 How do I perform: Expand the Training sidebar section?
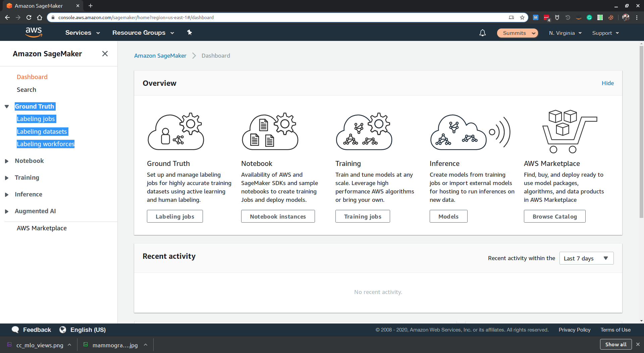tap(7, 178)
